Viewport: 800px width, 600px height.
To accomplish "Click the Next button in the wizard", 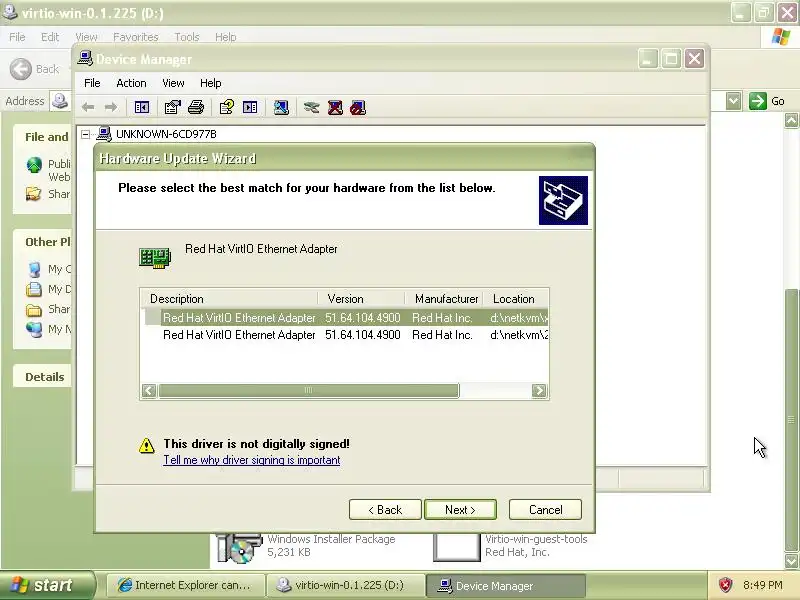I will tap(460, 510).
